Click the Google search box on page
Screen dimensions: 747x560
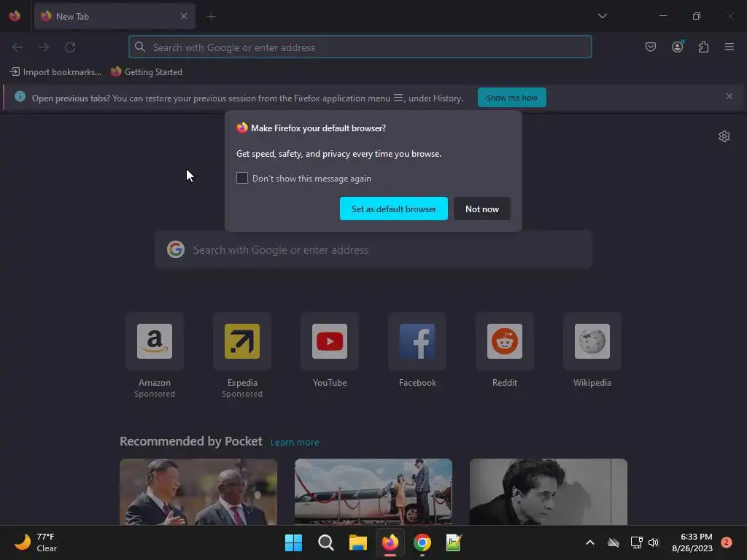click(373, 249)
